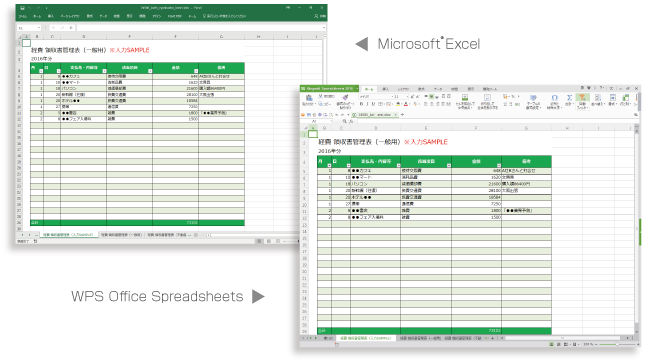Click add sheet plus button in WPS
Viewport: 646px width, 364px height.
492,338
